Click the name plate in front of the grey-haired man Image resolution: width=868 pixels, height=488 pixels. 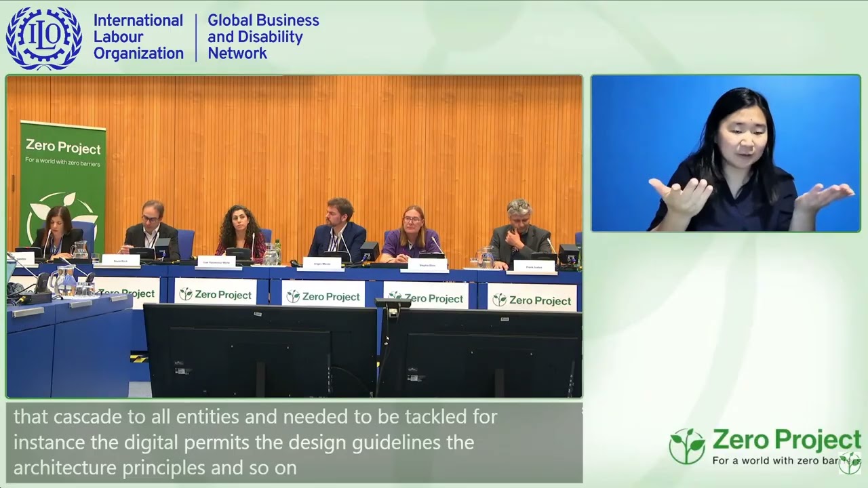534,267
